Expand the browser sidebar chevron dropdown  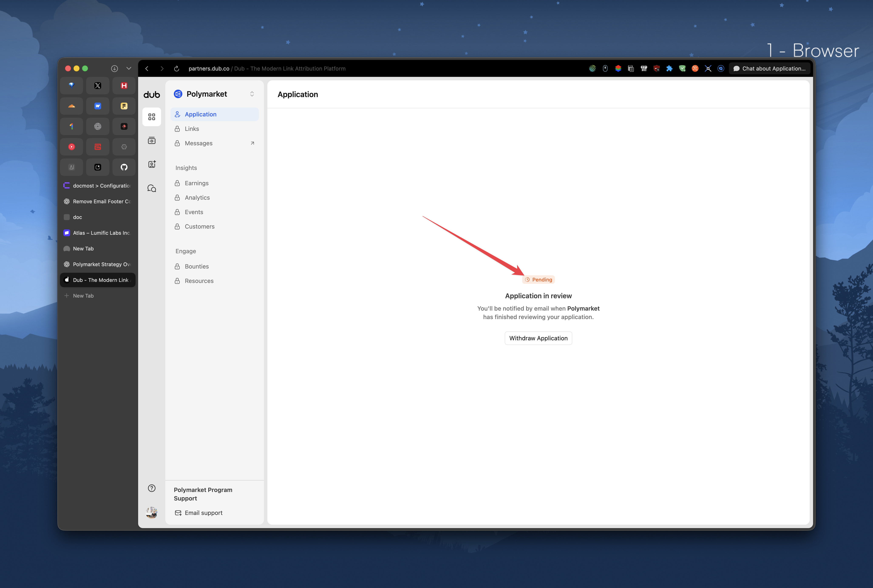(x=129, y=68)
